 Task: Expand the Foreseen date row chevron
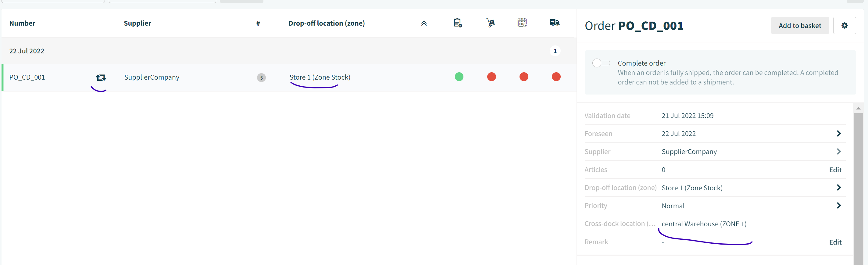(x=838, y=134)
